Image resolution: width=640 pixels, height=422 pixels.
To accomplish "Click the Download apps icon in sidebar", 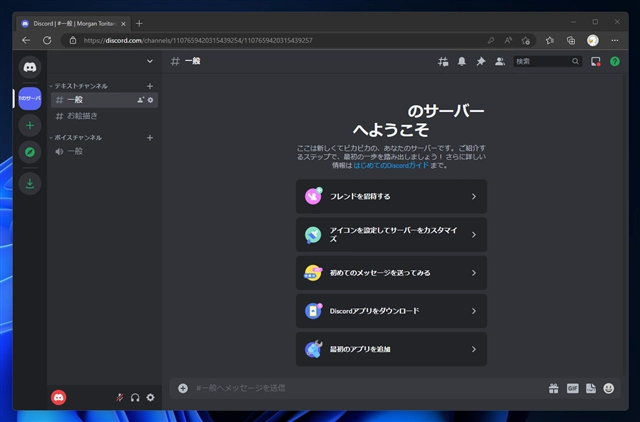I will click(30, 182).
